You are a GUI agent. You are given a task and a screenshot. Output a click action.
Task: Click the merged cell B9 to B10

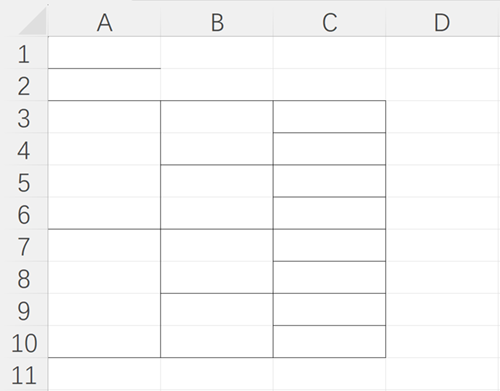click(217, 326)
